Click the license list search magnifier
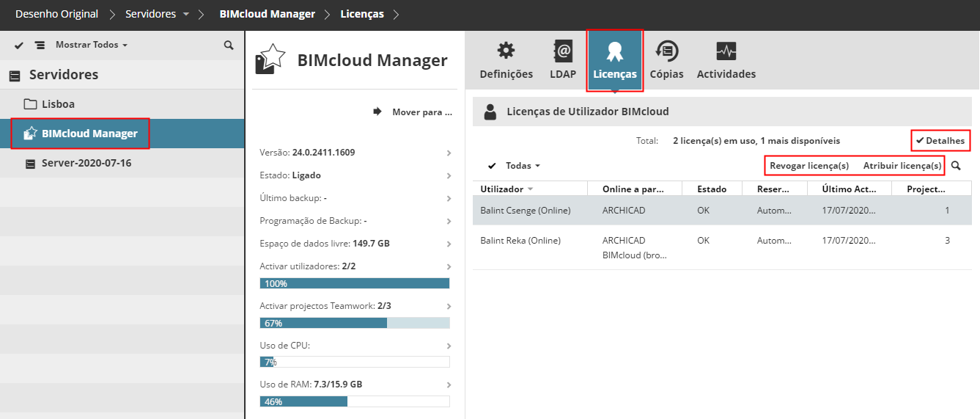 [956, 166]
